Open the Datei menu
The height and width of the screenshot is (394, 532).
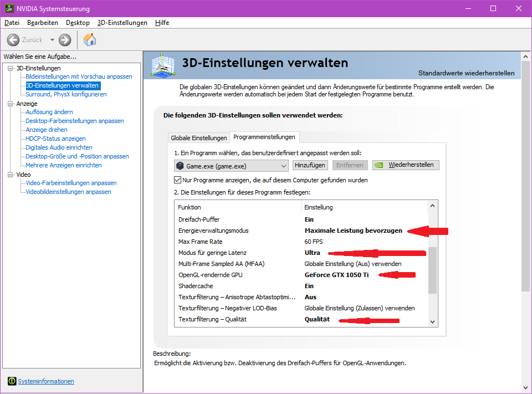click(12, 23)
